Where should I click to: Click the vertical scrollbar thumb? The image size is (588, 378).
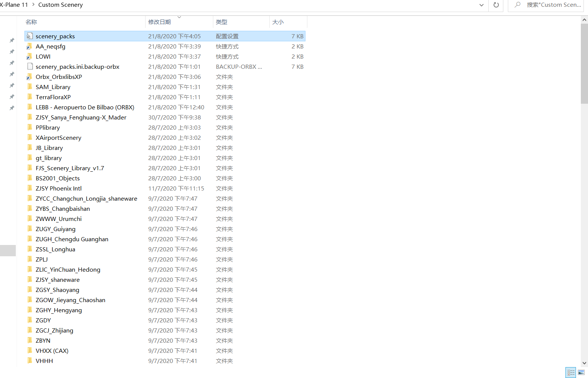(584, 63)
